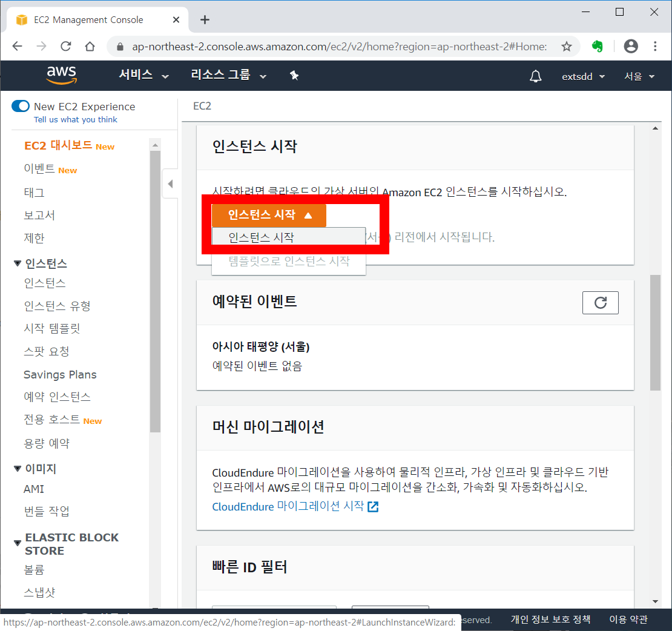Go to browser home page icon
This screenshot has width=672, height=631.
[90, 46]
